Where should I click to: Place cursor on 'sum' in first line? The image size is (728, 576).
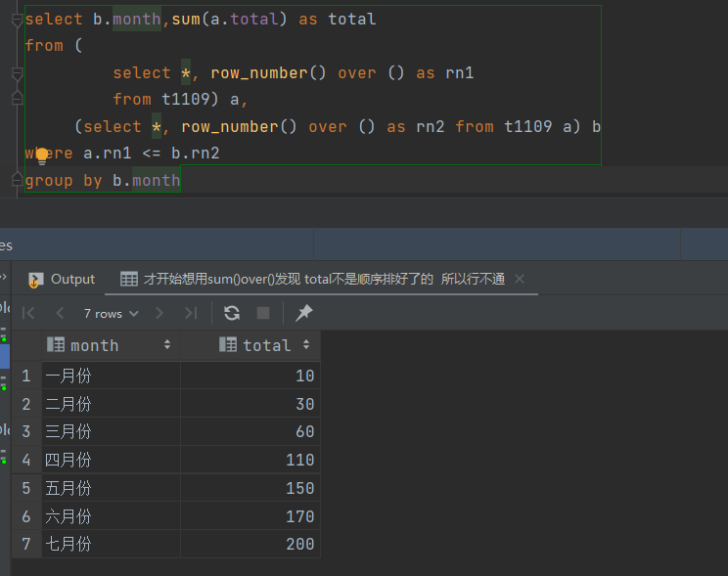(x=186, y=20)
